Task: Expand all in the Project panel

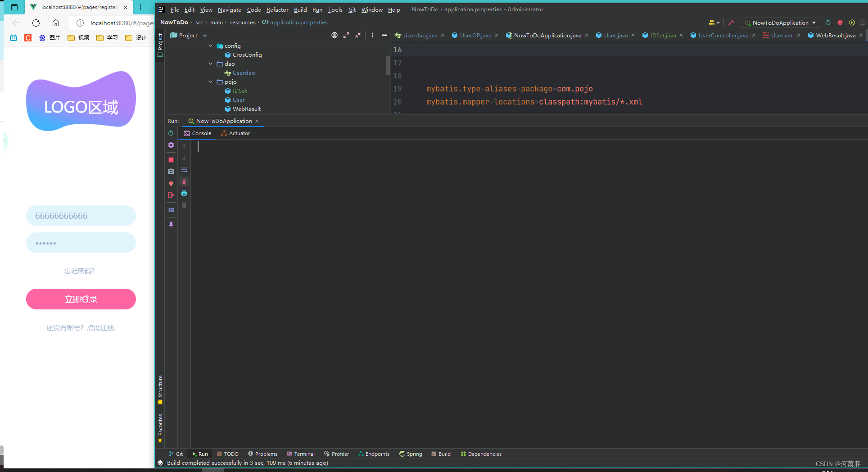Action: [x=346, y=35]
